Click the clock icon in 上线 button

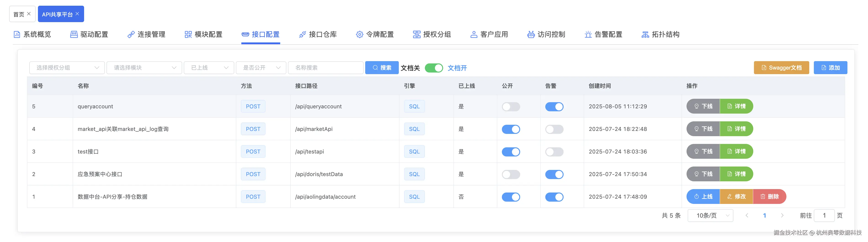pyautogui.click(x=697, y=197)
